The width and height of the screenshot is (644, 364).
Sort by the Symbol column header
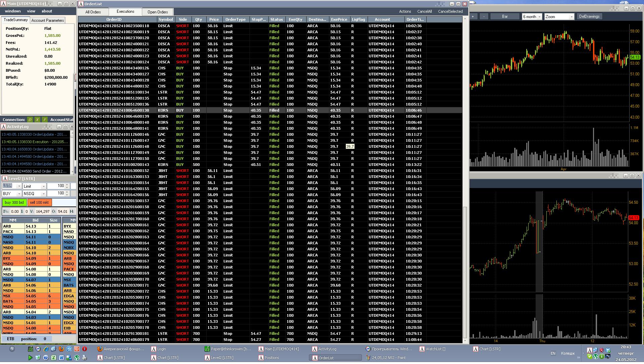click(166, 19)
